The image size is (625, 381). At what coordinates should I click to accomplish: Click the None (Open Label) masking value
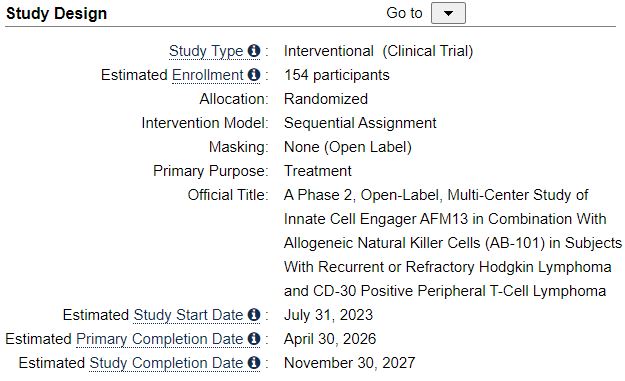click(348, 147)
